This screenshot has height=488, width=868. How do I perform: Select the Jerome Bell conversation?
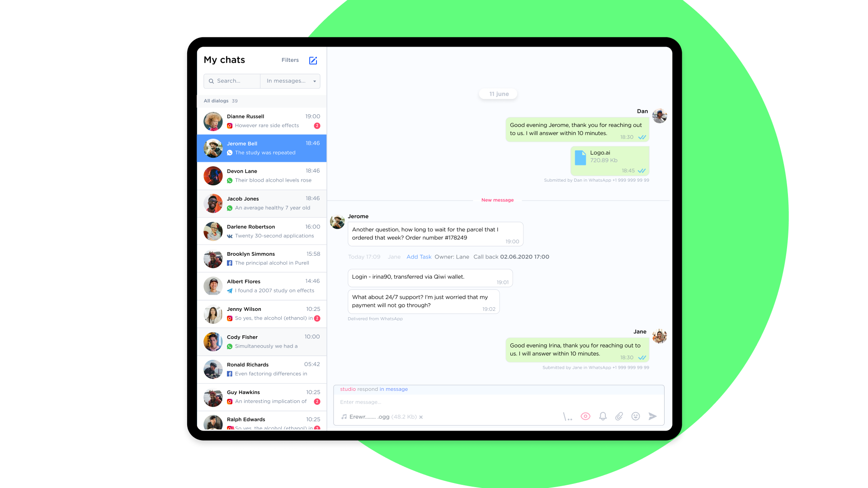pyautogui.click(x=262, y=148)
